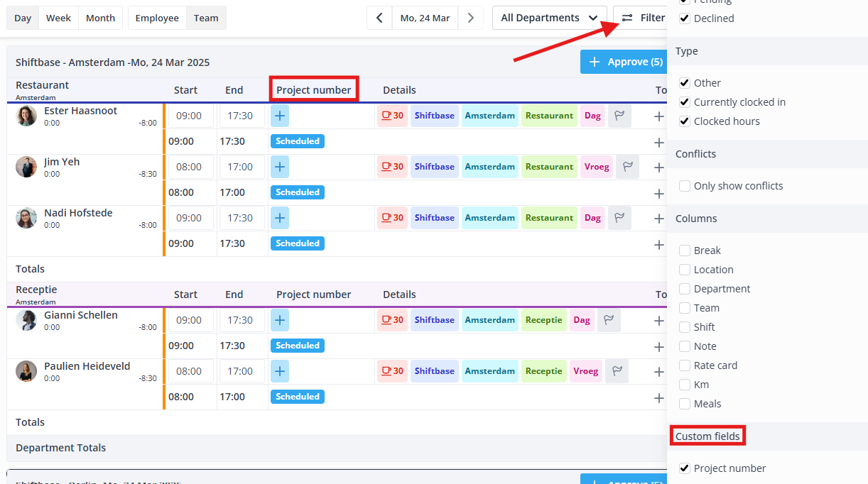Click the flag icon on Nadi Hofstede's shift

(x=619, y=218)
